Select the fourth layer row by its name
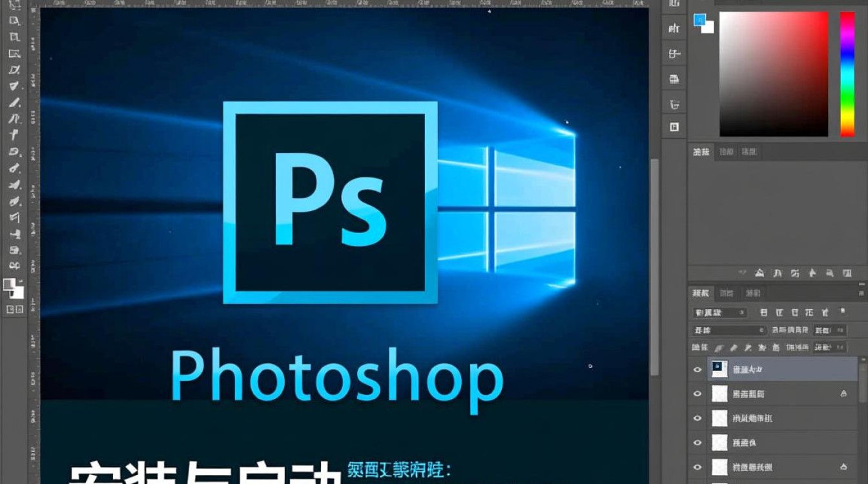 point(744,443)
